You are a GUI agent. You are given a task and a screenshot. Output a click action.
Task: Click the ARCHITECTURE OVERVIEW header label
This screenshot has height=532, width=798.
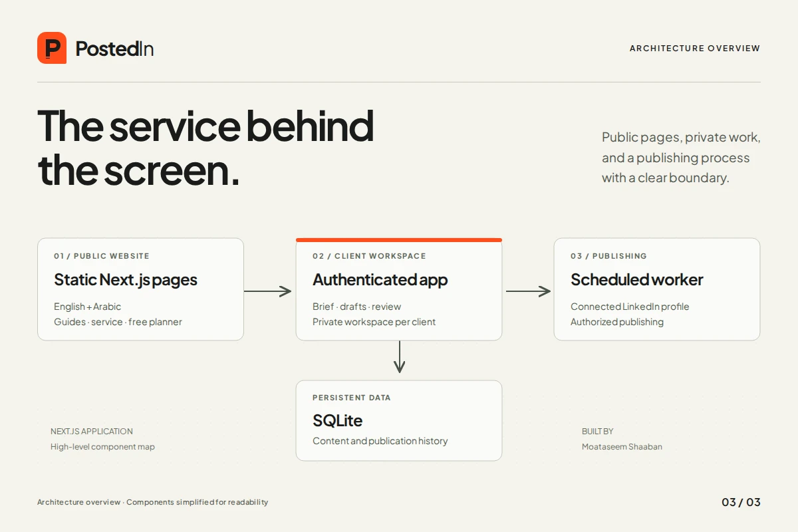click(x=695, y=49)
